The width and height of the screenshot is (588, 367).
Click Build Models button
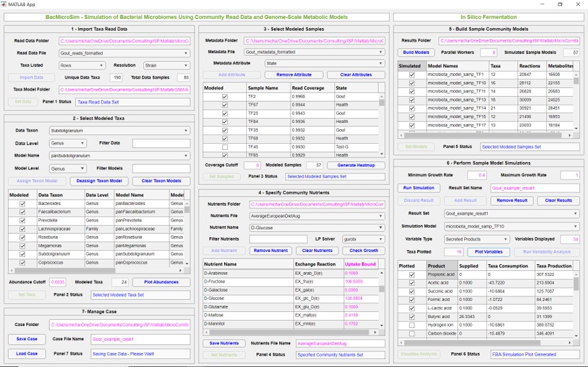(x=416, y=52)
